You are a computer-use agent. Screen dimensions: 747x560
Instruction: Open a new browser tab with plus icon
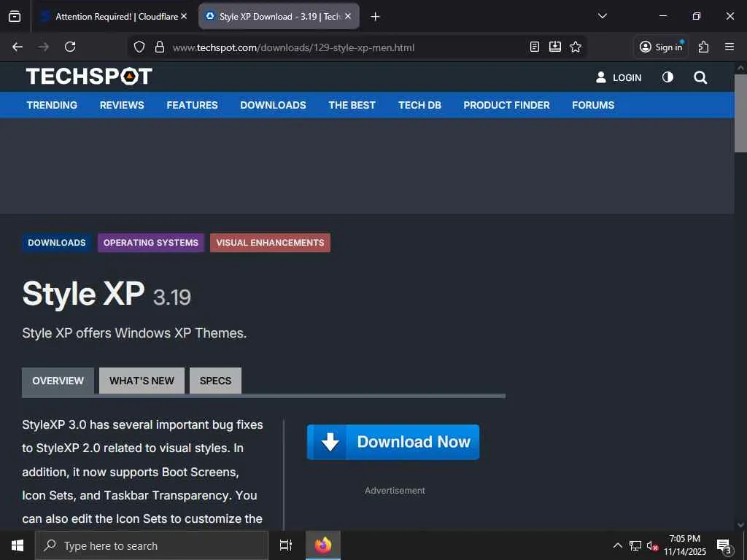pyautogui.click(x=375, y=17)
